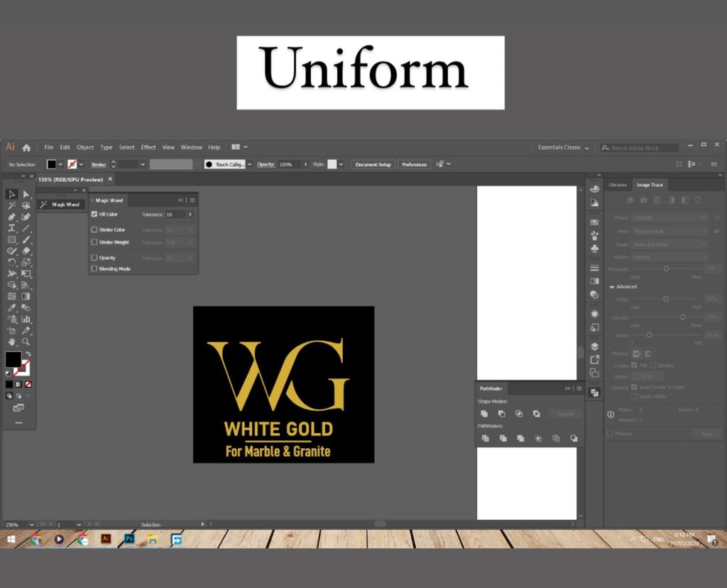The height and width of the screenshot is (588, 727).
Task: Toggle Snap Curves To Lines checkbox
Action: [x=634, y=387]
